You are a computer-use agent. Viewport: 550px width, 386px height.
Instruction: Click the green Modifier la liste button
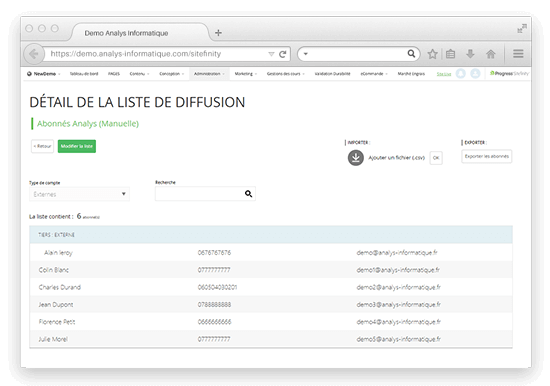77,146
